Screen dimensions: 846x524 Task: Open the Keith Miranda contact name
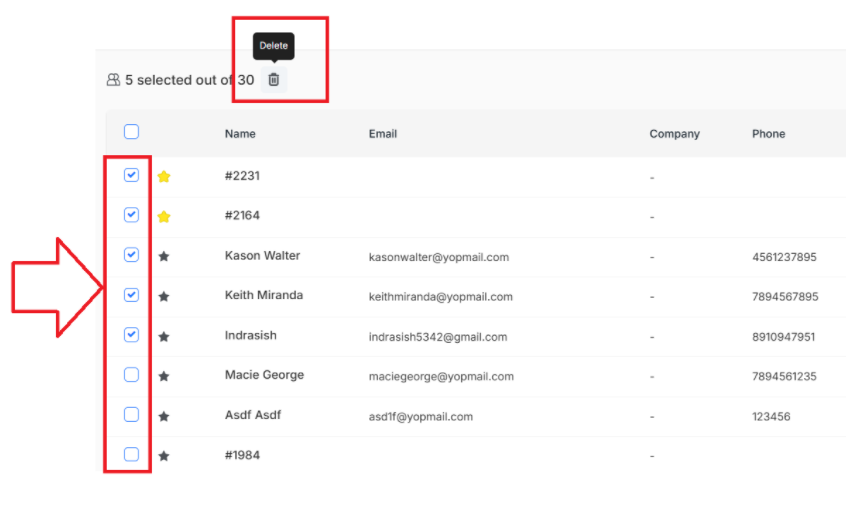click(x=264, y=295)
